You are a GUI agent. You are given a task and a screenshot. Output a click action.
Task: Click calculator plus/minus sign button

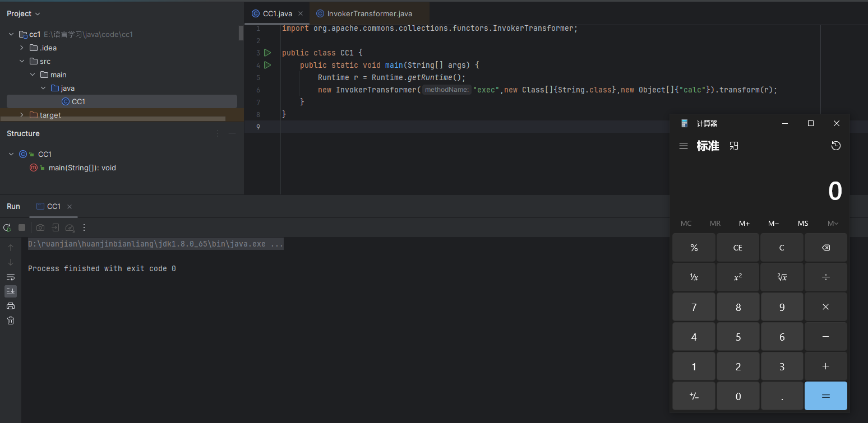tap(694, 396)
